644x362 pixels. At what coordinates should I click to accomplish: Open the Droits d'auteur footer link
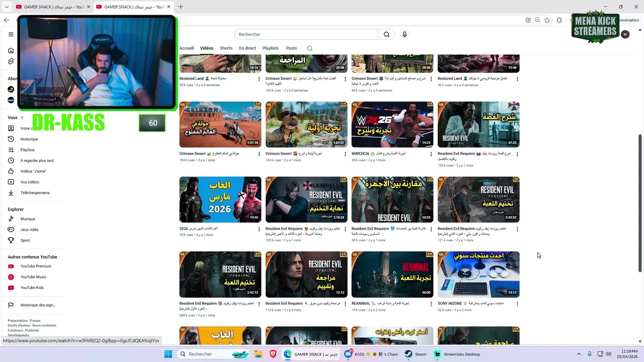pyautogui.click(x=19, y=325)
